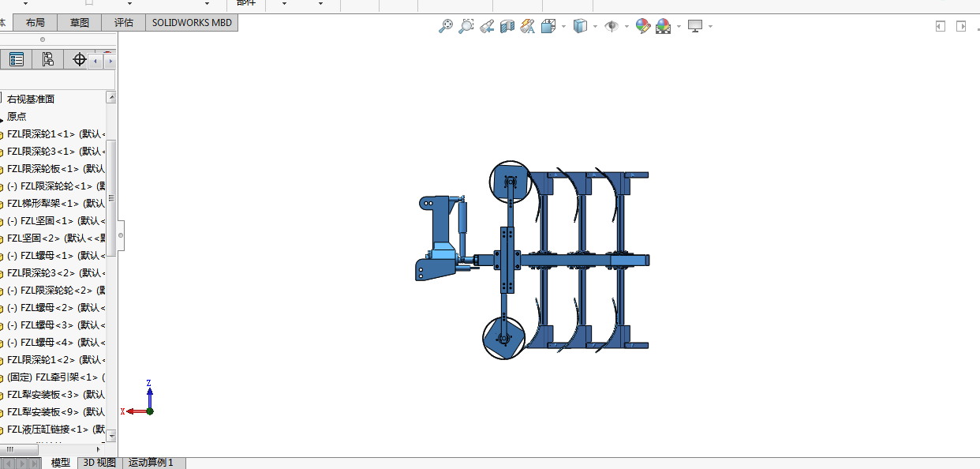Click the Apply Scene icon
This screenshot has height=469, width=980.
click(663, 26)
